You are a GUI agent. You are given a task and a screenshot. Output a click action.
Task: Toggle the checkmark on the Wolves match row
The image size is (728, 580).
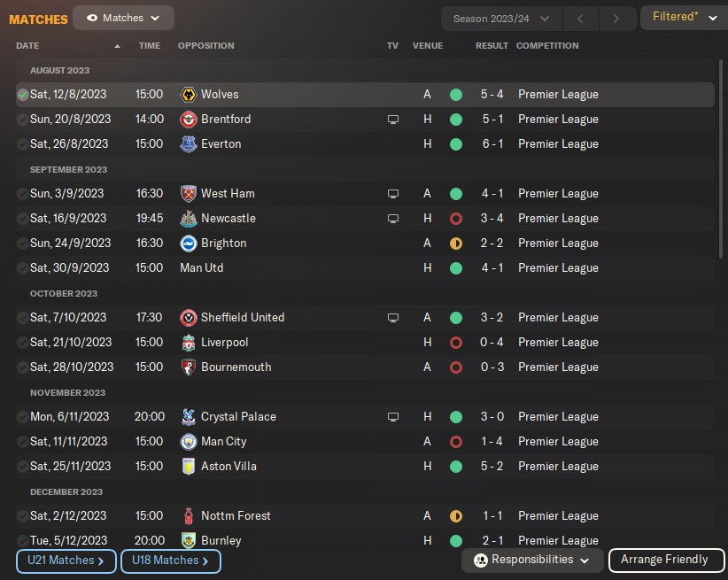[x=22, y=95]
